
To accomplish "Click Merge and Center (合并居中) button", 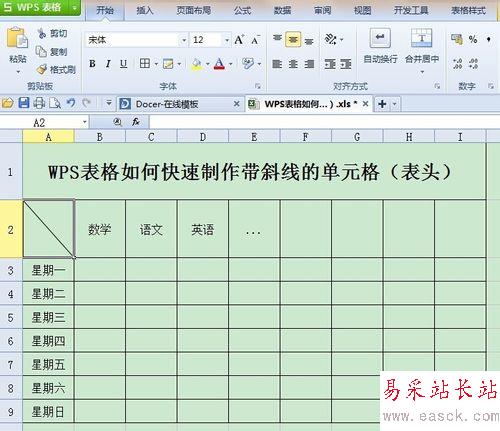I will pos(422,46).
